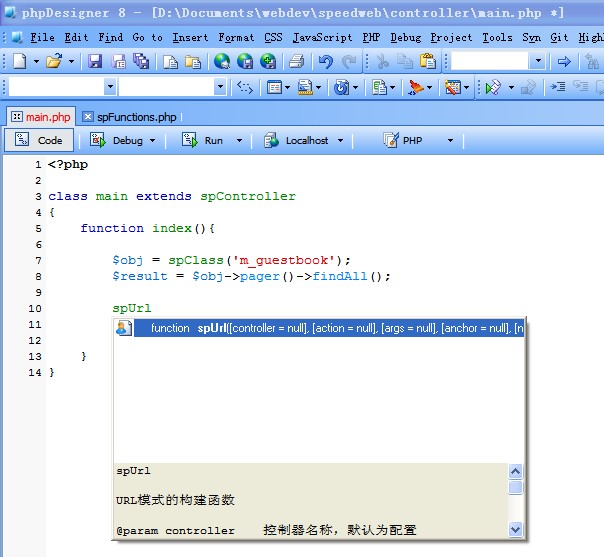Open the CSS menu

[273, 37]
